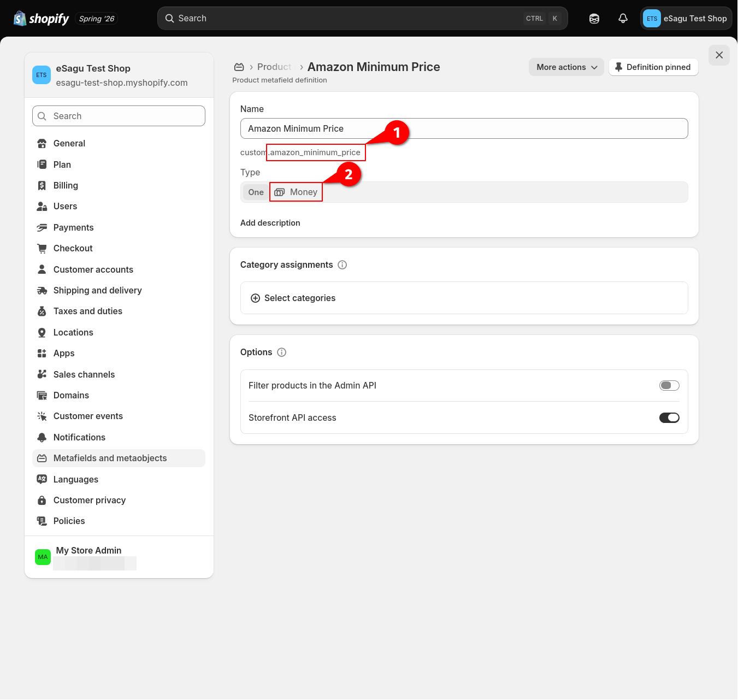The image size is (738, 700).
Task: Click the custom.amazon_minimum_price key text
Action: coord(300,152)
